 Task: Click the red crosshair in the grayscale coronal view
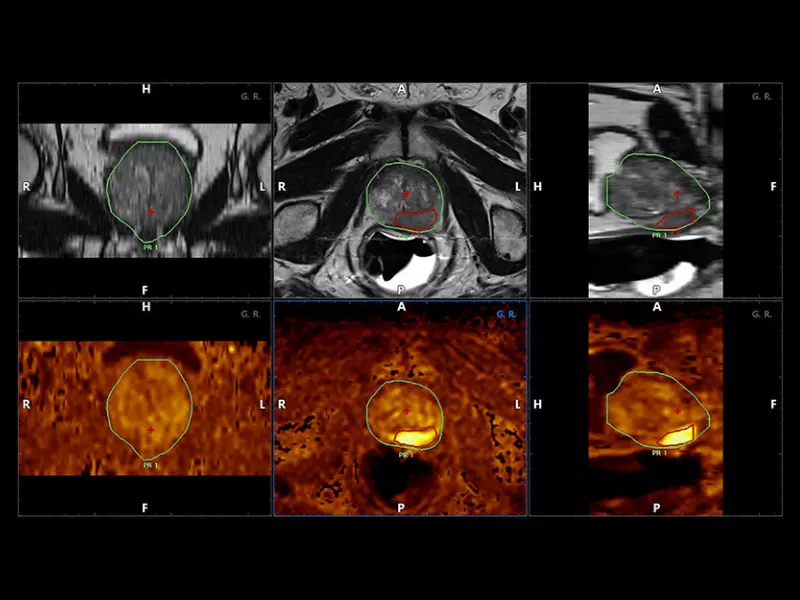coord(151,212)
